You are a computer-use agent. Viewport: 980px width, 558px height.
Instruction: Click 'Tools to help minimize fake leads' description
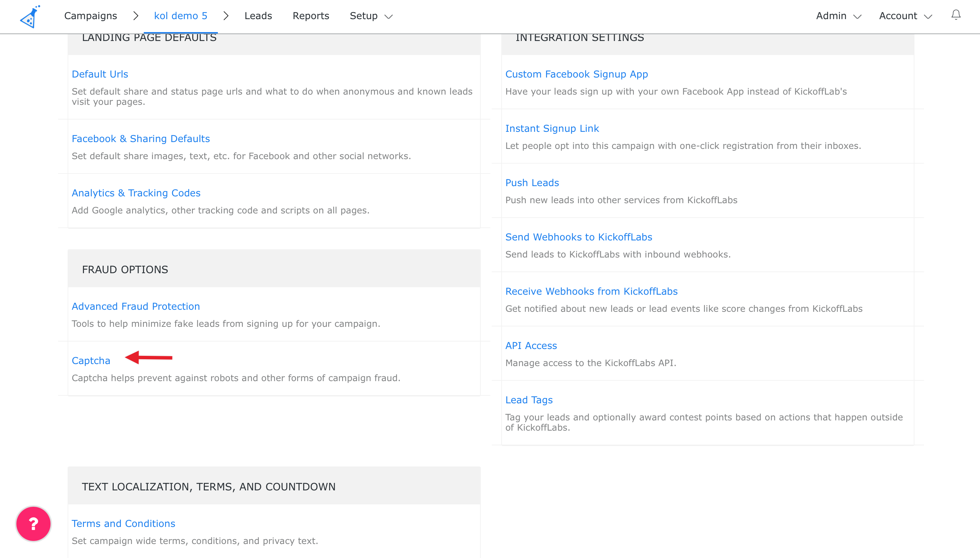click(226, 323)
